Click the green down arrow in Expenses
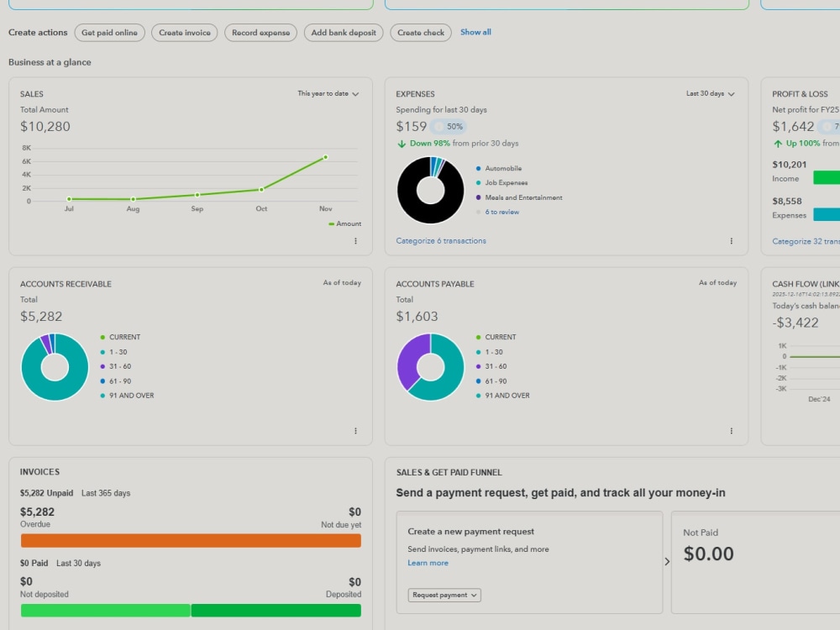 [x=402, y=144]
